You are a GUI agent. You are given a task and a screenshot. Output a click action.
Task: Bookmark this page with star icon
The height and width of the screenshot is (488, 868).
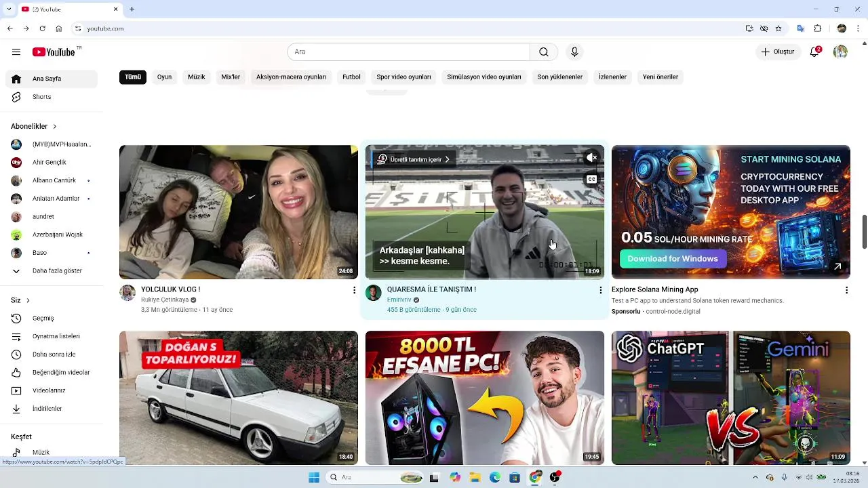[x=778, y=28]
